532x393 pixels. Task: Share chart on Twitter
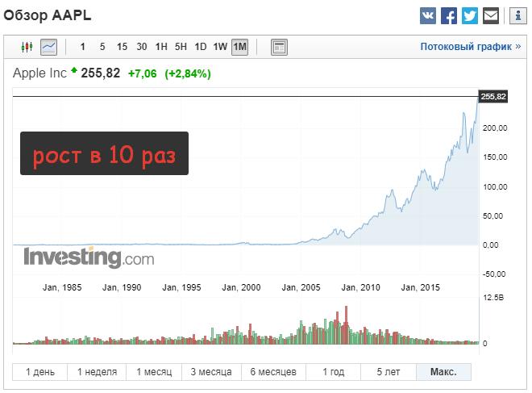(x=470, y=15)
